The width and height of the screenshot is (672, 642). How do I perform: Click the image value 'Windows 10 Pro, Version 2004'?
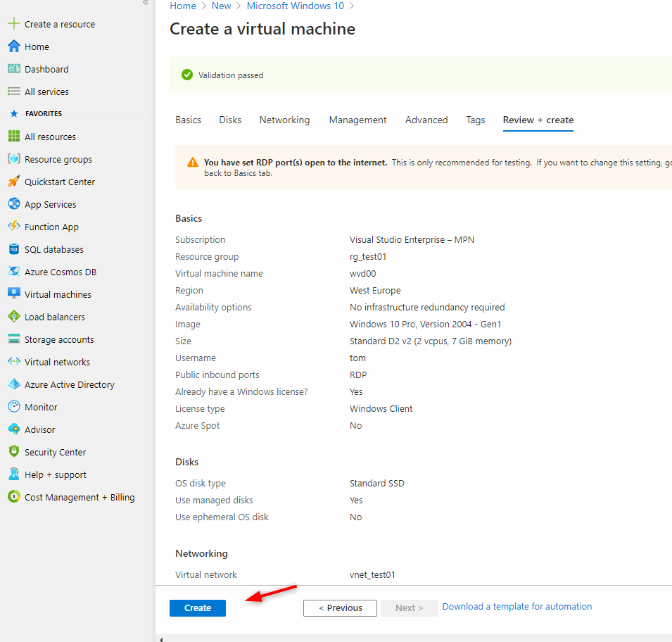[410, 325]
